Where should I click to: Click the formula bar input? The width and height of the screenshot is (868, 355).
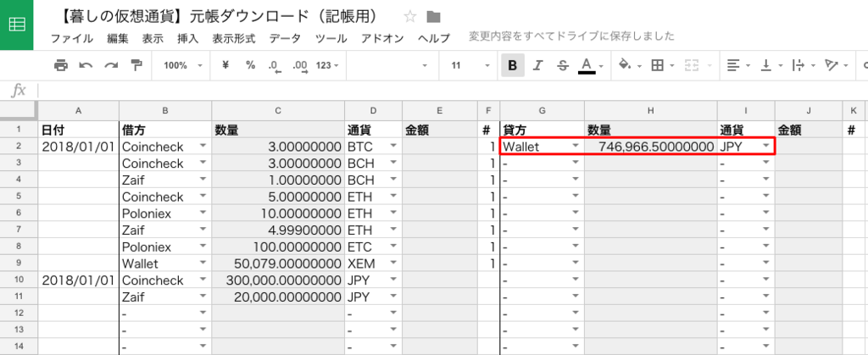pos(453,90)
